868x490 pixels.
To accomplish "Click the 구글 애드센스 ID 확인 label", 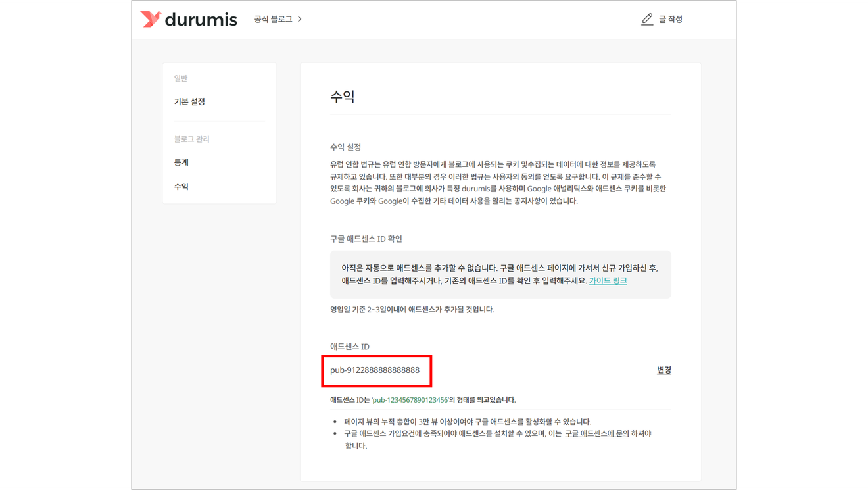I will 366,239.
